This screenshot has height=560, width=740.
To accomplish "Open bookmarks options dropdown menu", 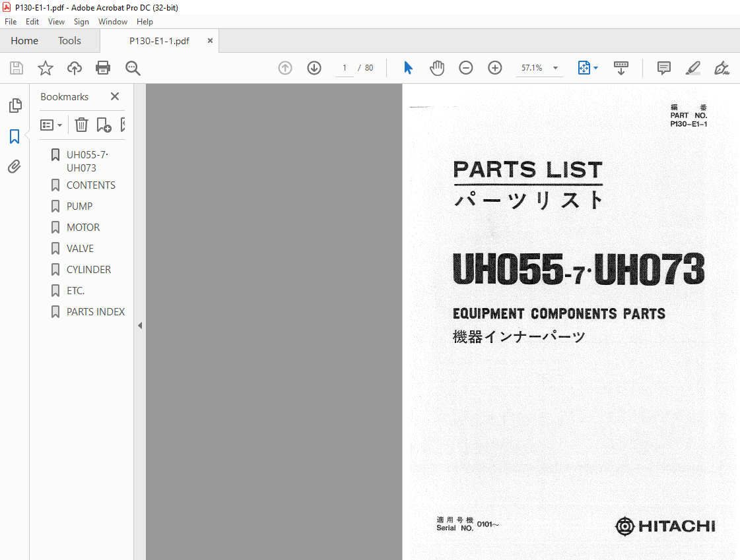I will click(51, 125).
